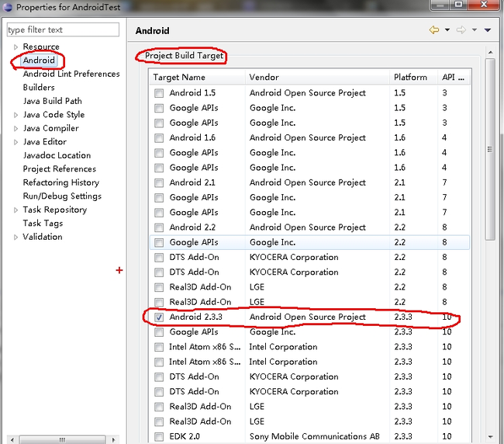
Task: Check the Android 1.6 target checkbox
Action: point(159,137)
